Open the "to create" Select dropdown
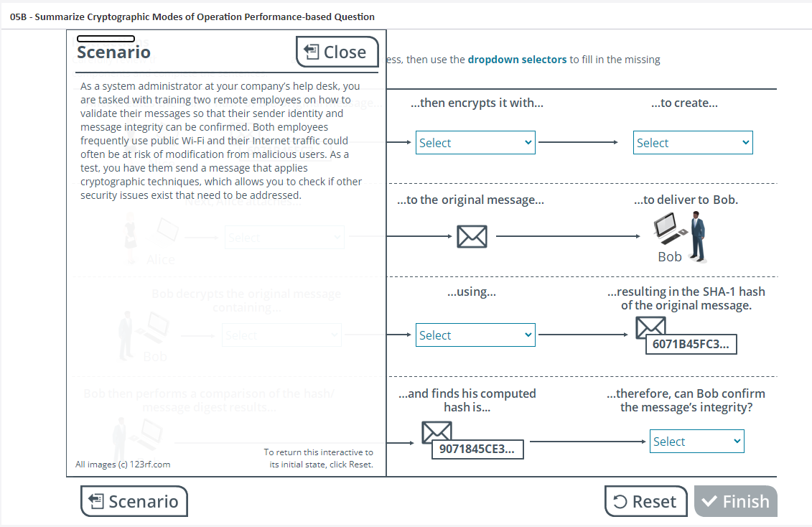The height and width of the screenshot is (527, 812). point(693,143)
